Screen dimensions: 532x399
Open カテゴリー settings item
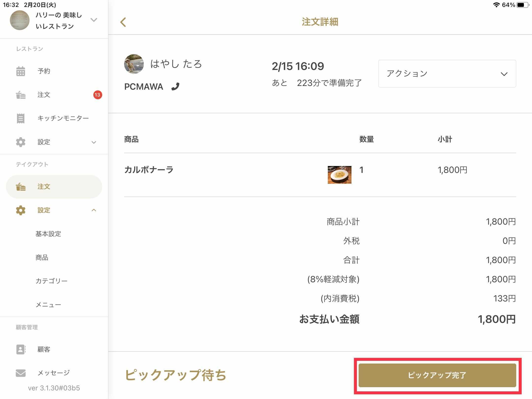51,281
